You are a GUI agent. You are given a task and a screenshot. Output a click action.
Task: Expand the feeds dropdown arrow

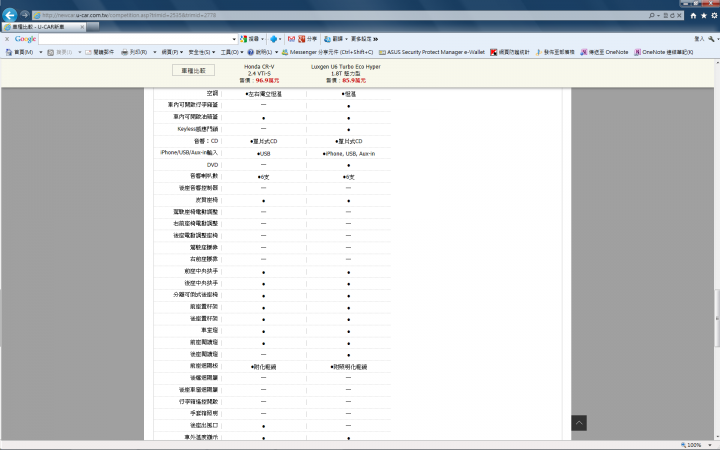click(x=79, y=52)
